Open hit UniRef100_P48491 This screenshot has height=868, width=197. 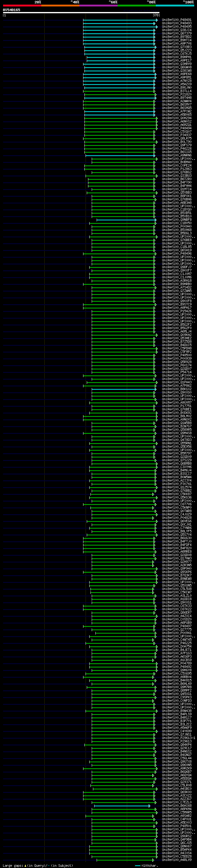(x=177, y=20)
